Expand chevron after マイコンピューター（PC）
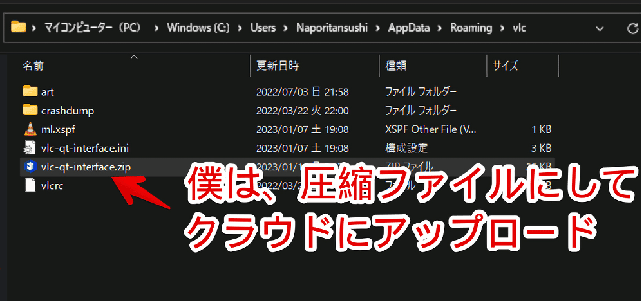The image size is (644, 301). tap(156, 28)
